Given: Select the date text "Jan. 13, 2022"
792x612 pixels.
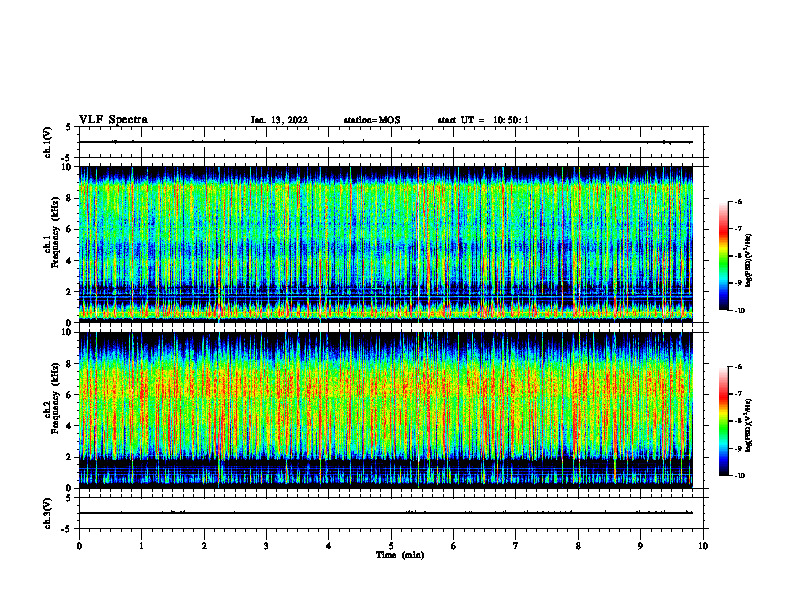Looking at the screenshot, I should [279, 120].
